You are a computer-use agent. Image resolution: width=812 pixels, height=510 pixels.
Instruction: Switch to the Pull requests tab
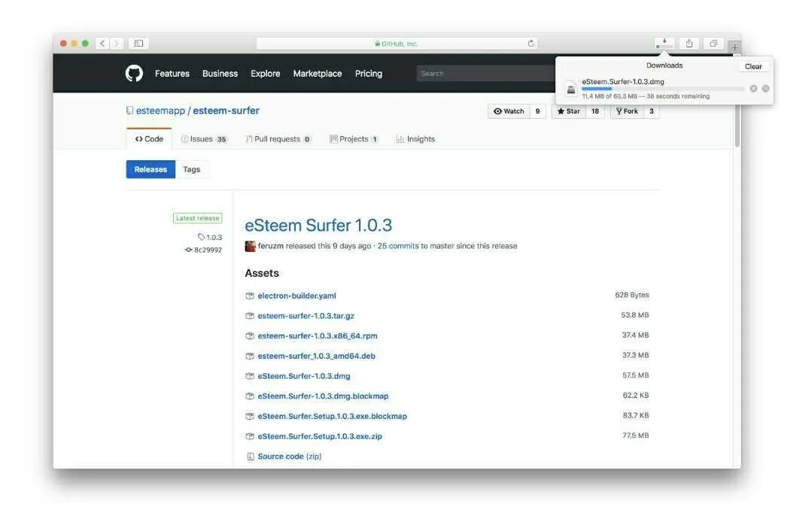pyautogui.click(x=278, y=138)
